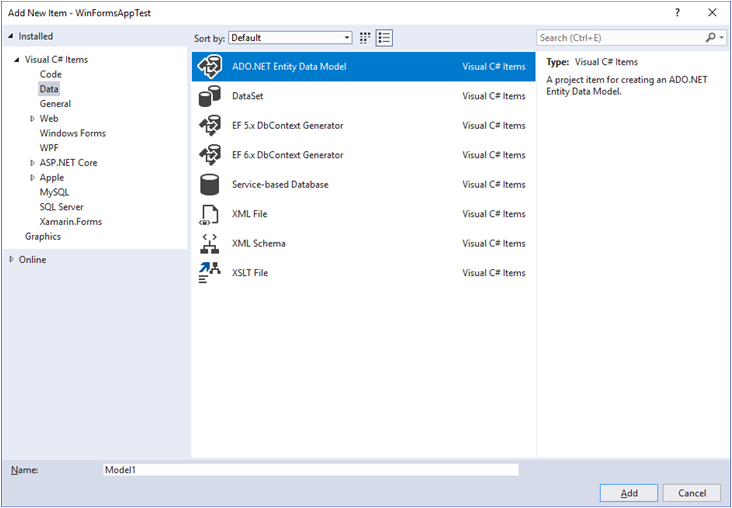Switch to small icons grid view
Screen dimensions: 732x508
coord(365,38)
